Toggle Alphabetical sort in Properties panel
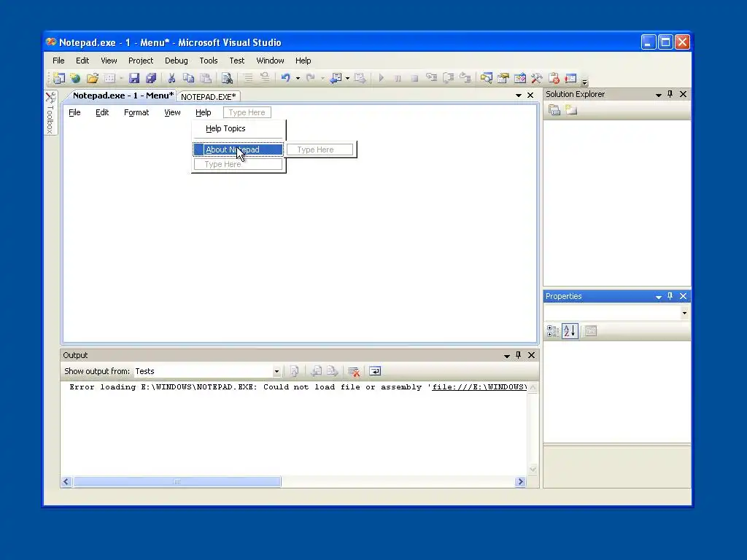 (570, 331)
